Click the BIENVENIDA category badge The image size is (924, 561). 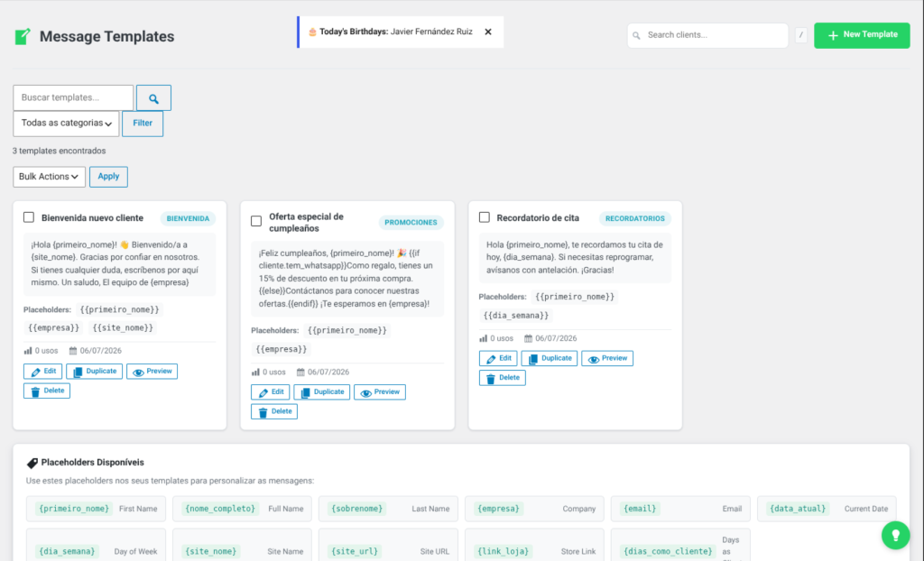pos(188,218)
